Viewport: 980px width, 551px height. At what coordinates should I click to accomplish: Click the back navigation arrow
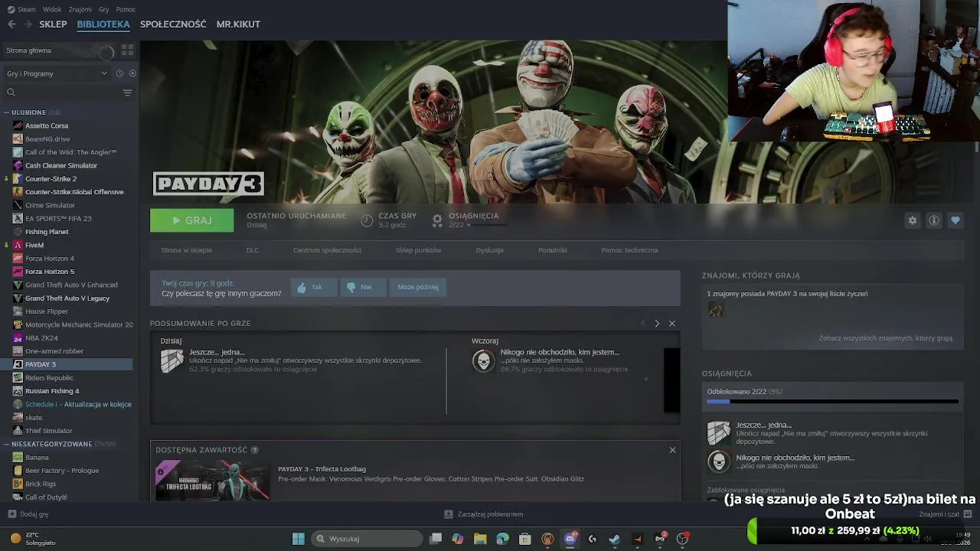pyautogui.click(x=11, y=24)
